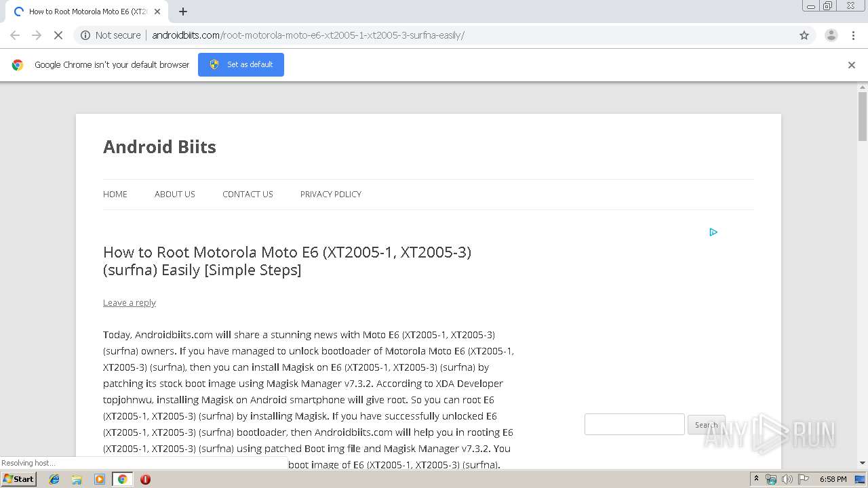The image size is (868, 488).
Task: Dismiss the default browser notification bar
Action: tap(852, 65)
